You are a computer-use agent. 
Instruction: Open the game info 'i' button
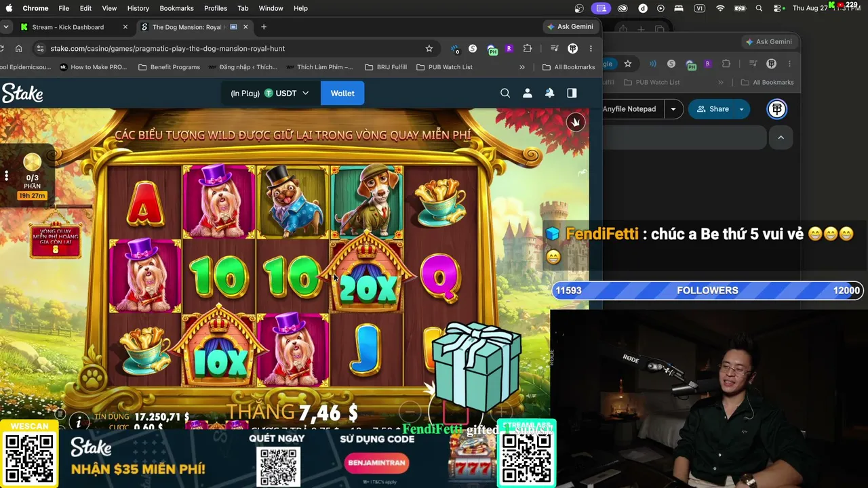[x=79, y=422]
